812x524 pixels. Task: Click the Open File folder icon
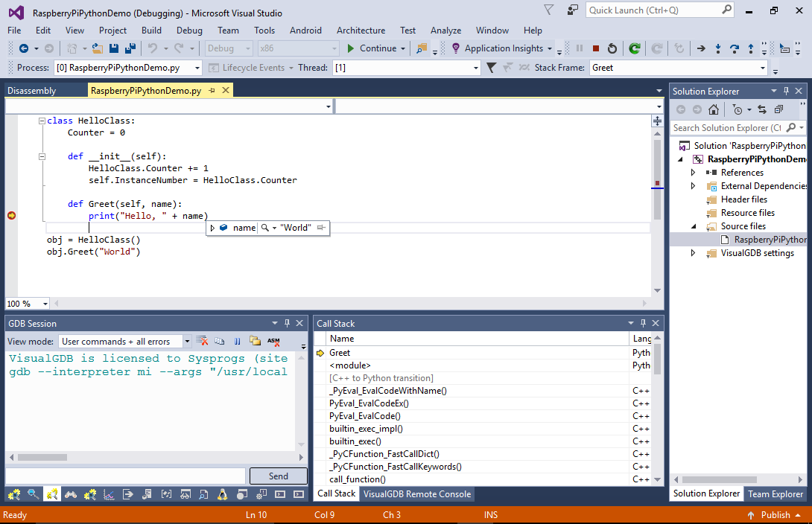98,48
